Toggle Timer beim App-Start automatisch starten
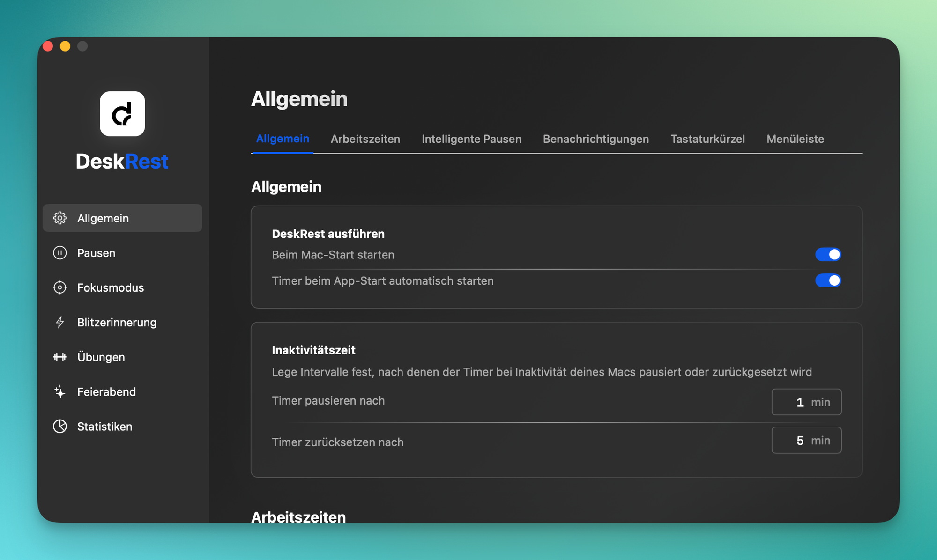The width and height of the screenshot is (937, 560). tap(828, 280)
